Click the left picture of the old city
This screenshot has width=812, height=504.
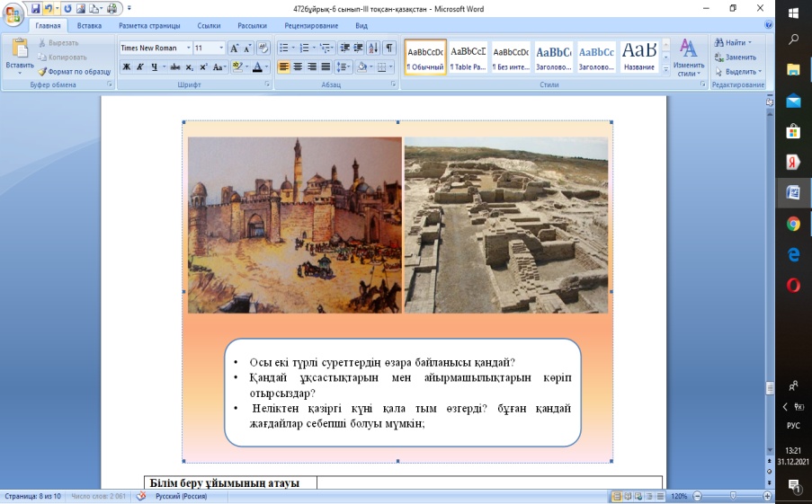pos(295,225)
